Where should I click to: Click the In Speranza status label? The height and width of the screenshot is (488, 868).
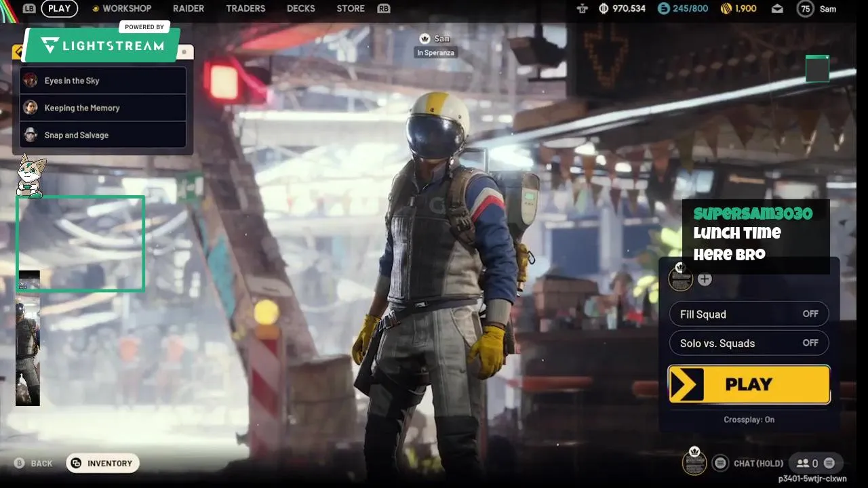(x=435, y=53)
